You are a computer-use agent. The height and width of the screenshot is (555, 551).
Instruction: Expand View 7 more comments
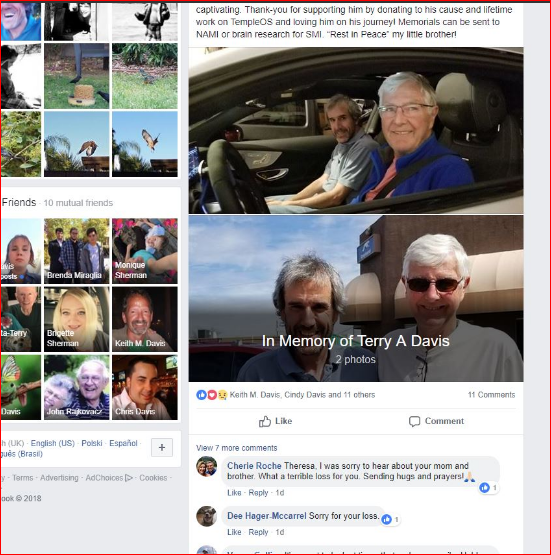pos(236,448)
